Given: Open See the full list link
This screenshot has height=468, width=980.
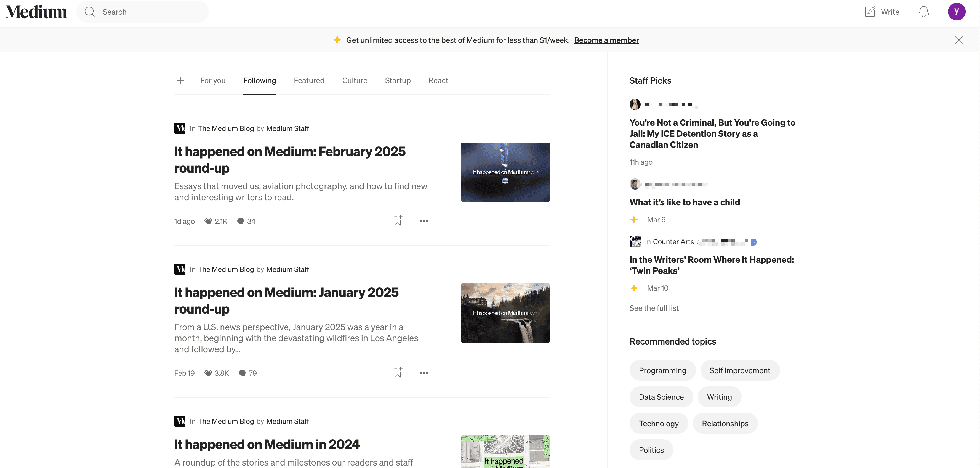Looking at the screenshot, I should tap(654, 308).
